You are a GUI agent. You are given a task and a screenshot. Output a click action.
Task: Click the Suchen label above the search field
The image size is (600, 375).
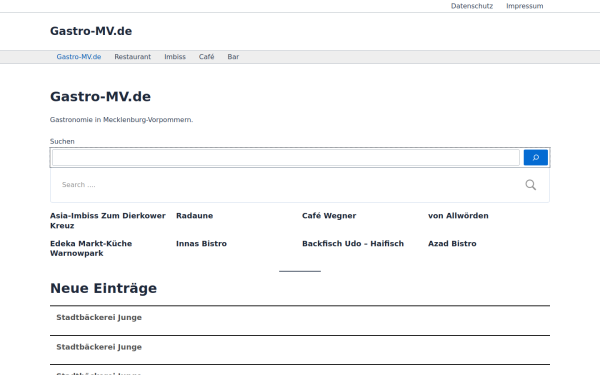point(62,141)
